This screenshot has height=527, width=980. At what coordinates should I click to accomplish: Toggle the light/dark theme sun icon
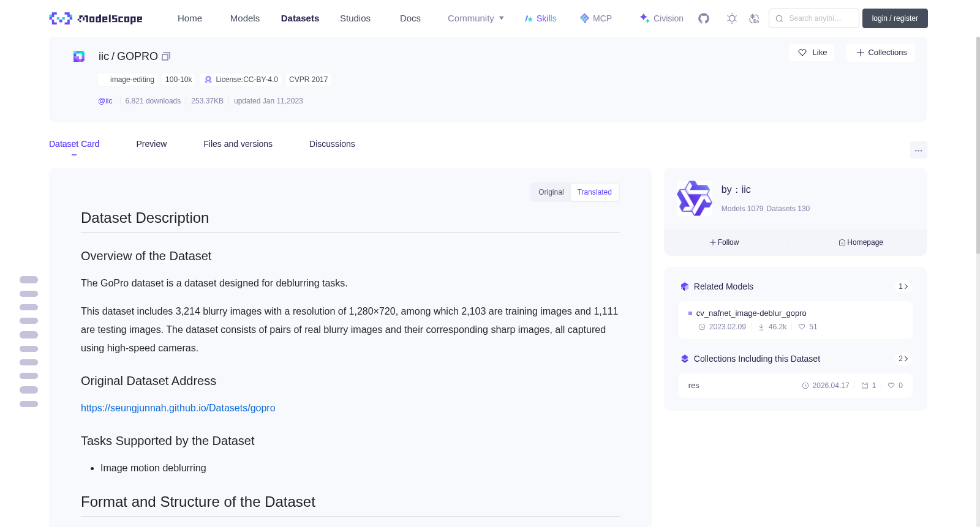point(732,18)
